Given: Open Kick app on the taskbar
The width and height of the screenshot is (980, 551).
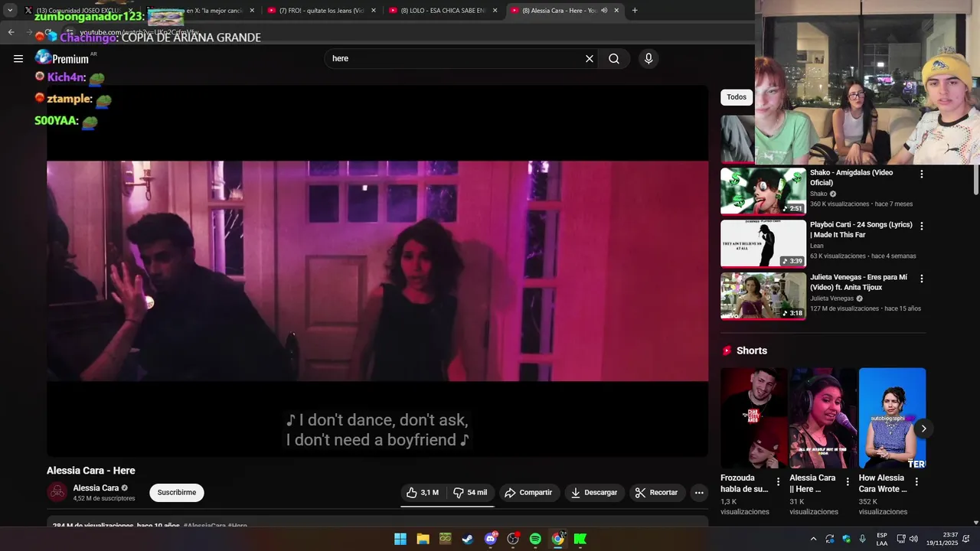Looking at the screenshot, I should pos(580,539).
